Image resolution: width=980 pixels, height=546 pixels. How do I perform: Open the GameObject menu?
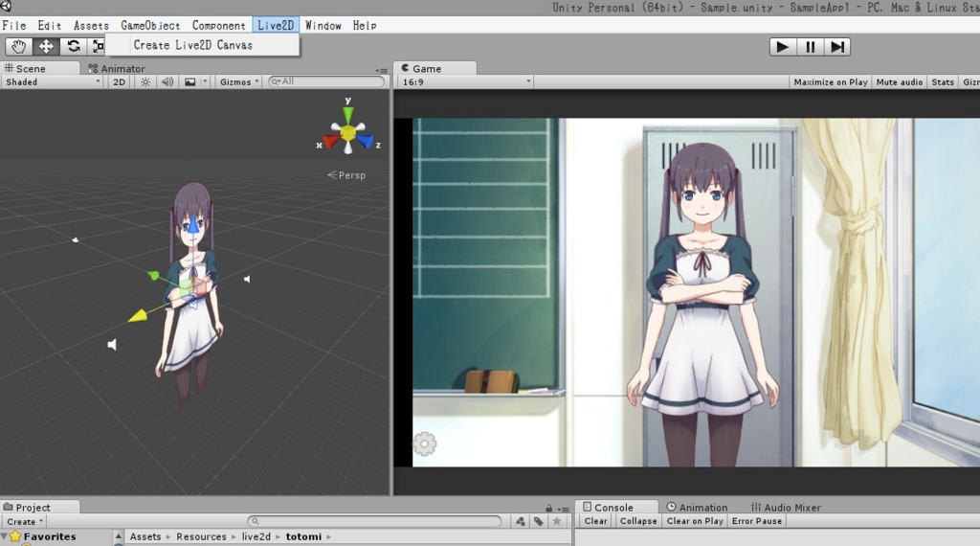pyautogui.click(x=150, y=26)
